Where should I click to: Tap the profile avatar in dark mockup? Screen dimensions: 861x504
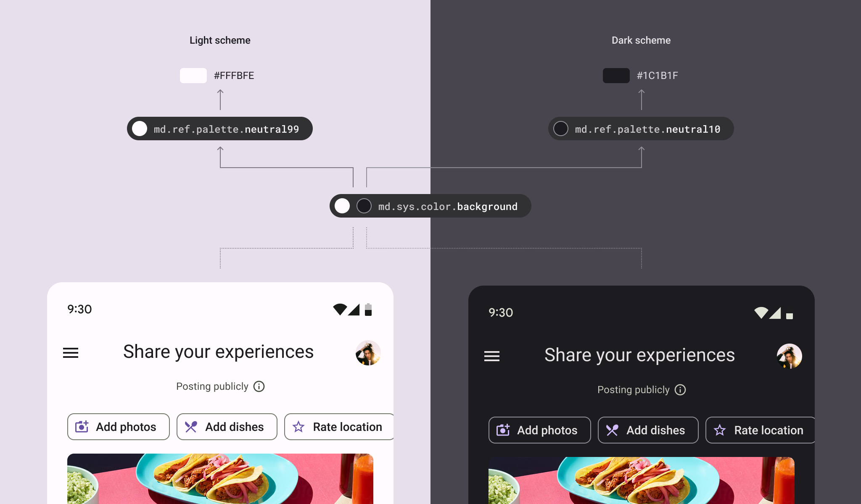coord(790,356)
